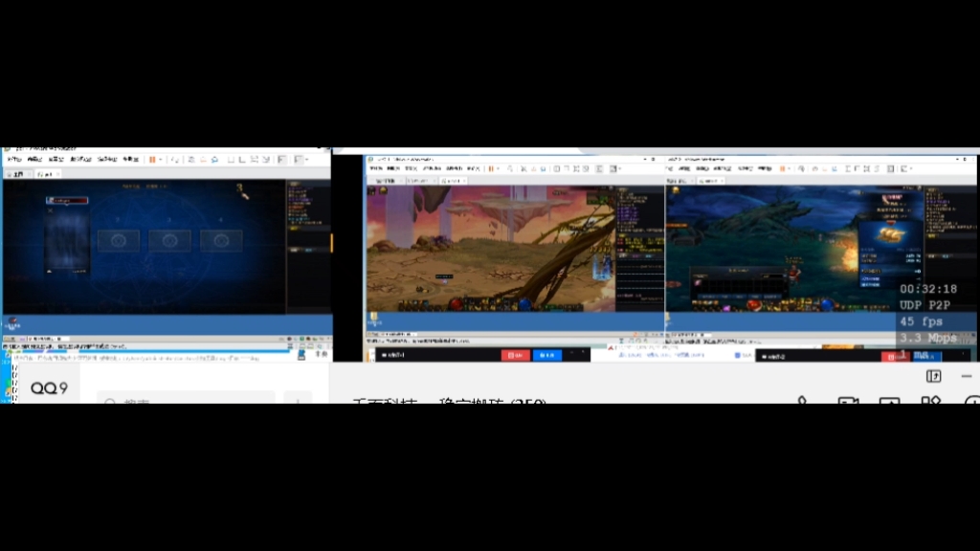Switch to the Home tab in the left VMware window
Image resolution: width=980 pixels, height=551 pixels.
(x=18, y=174)
